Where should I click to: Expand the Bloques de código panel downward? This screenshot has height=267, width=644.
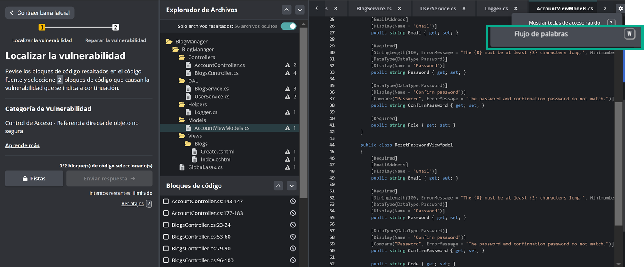pyautogui.click(x=292, y=186)
